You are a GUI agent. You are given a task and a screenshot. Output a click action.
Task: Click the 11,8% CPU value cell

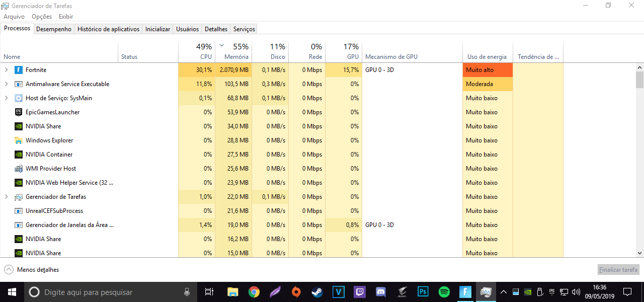coord(197,84)
